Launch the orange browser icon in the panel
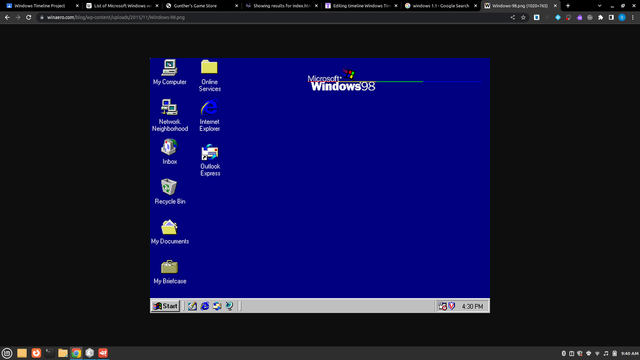The image size is (640, 360). (36, 353)
